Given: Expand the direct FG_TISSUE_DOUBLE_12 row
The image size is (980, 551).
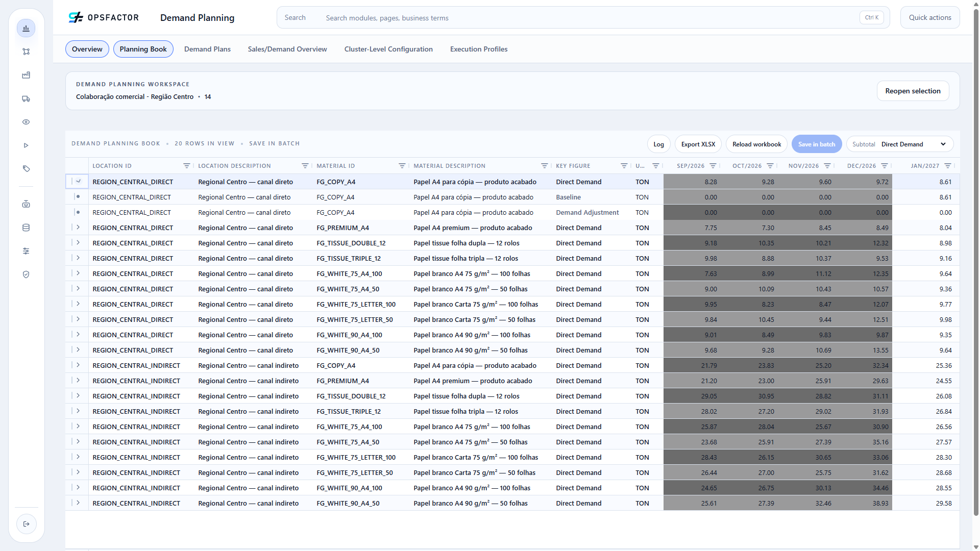Looking at the screenshot, I should [78, 242].
